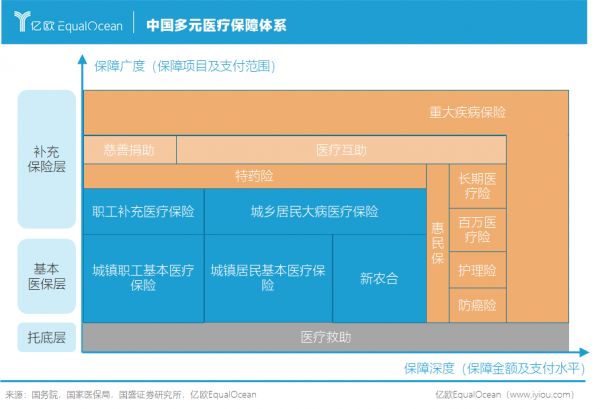
Task: Select the 托底层 layer label
Action: [47, 337]
